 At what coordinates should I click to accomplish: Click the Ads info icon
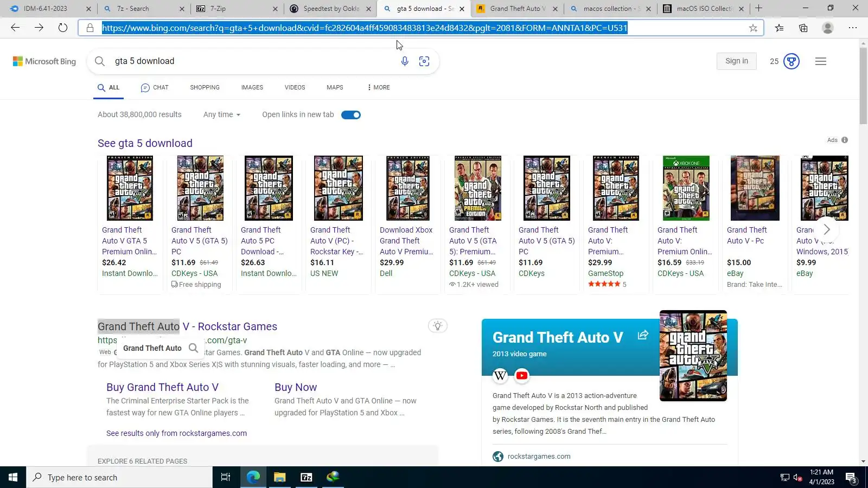(845, 140)
